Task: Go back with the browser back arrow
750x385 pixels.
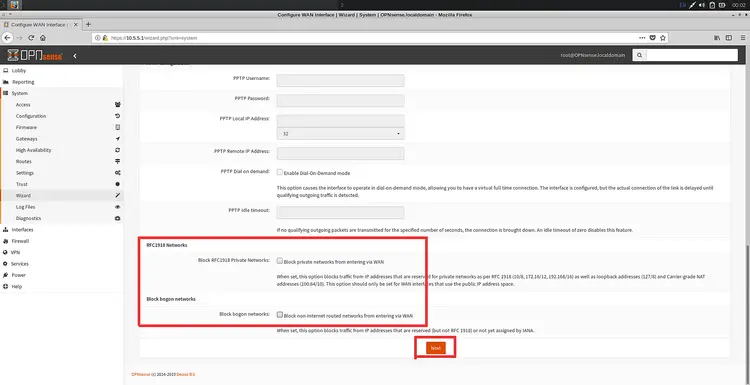Action: point(7,38)
